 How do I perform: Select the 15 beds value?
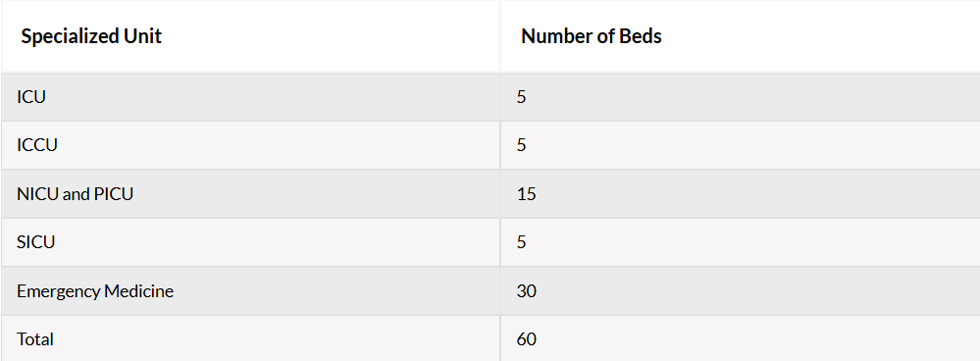pos(526,193)
